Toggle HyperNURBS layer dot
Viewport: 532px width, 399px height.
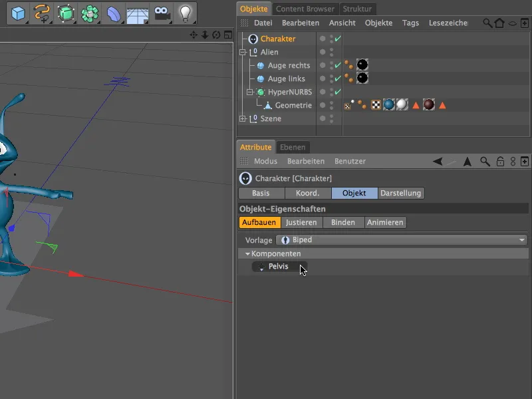323,92
